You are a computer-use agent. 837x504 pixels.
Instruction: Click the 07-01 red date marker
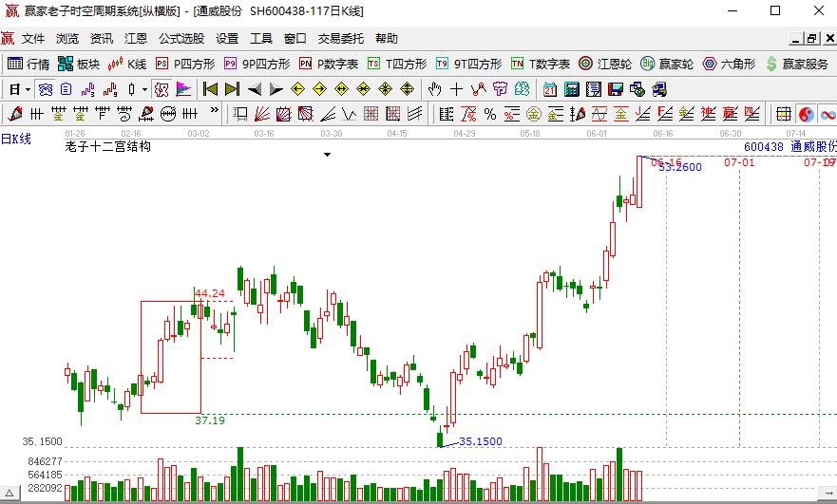click(739, 162)
